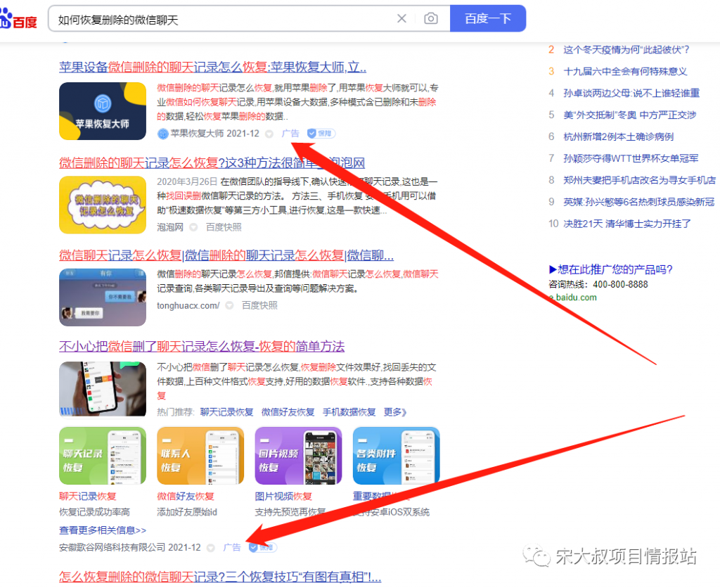Open hot search 杭州新增2例本土确诊病例
This screenshot has height=588, width=720.
click(619, 137)
